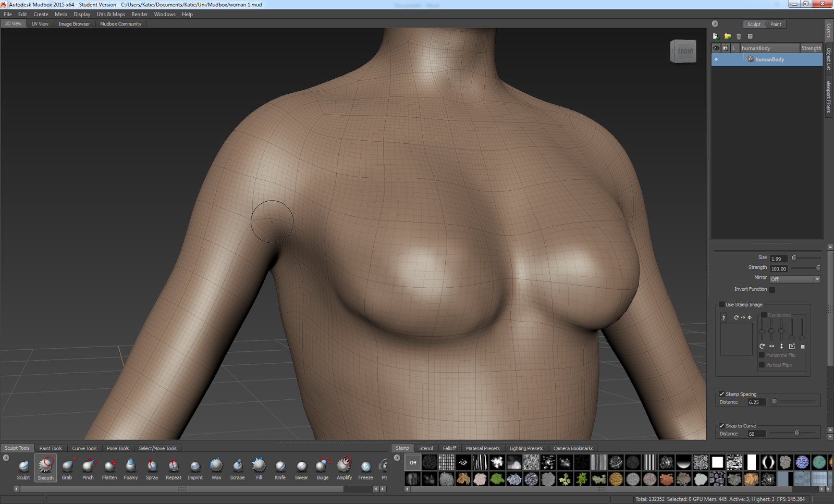The height and width of the screenshot is (504, 834).
Task: Select the Flatten tool
Action: tap(109, 469)
